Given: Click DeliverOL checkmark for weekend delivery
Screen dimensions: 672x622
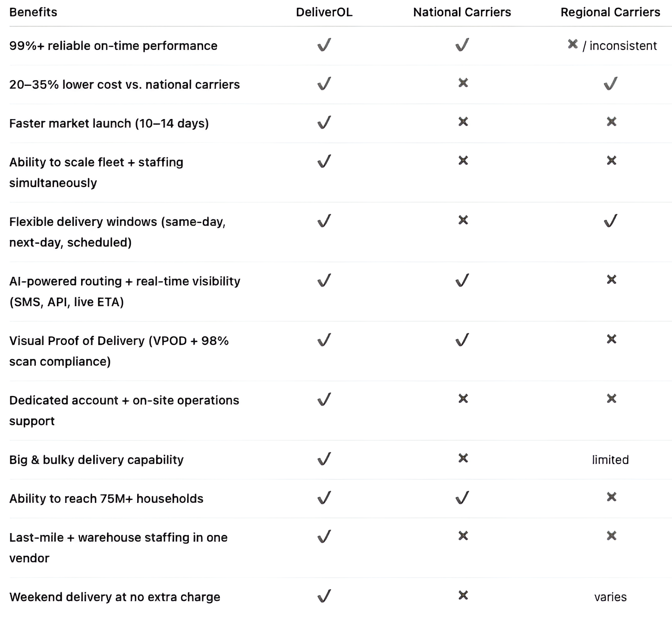Looking at the screenshot, I should click(x=324, y=596).
